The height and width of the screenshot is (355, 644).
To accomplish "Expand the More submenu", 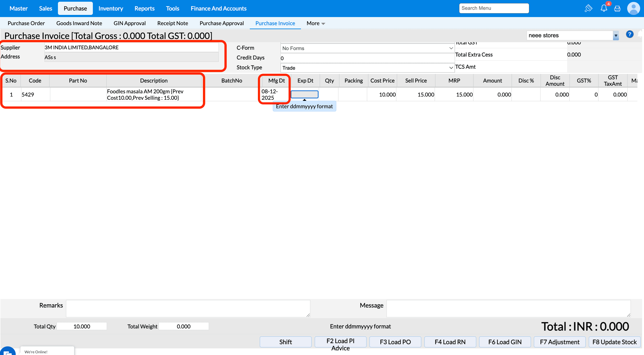I will click(315, 23).
